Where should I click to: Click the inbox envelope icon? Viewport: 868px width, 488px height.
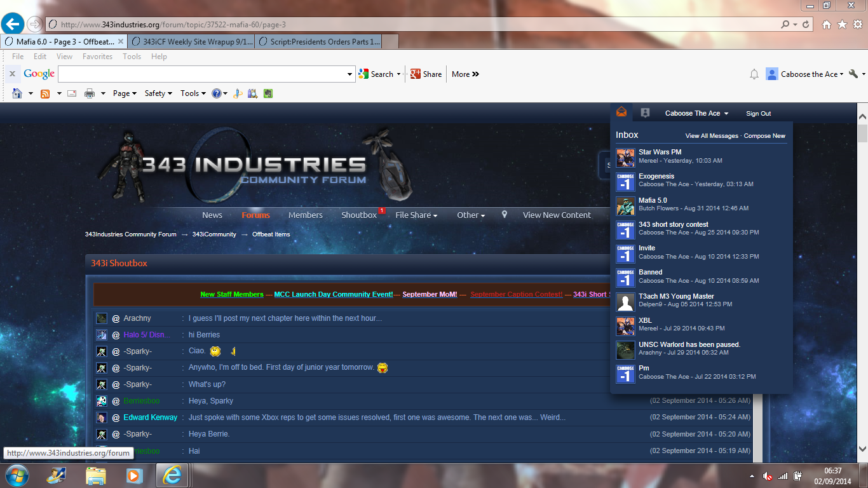pyautogui.click(x=621, y=112)
